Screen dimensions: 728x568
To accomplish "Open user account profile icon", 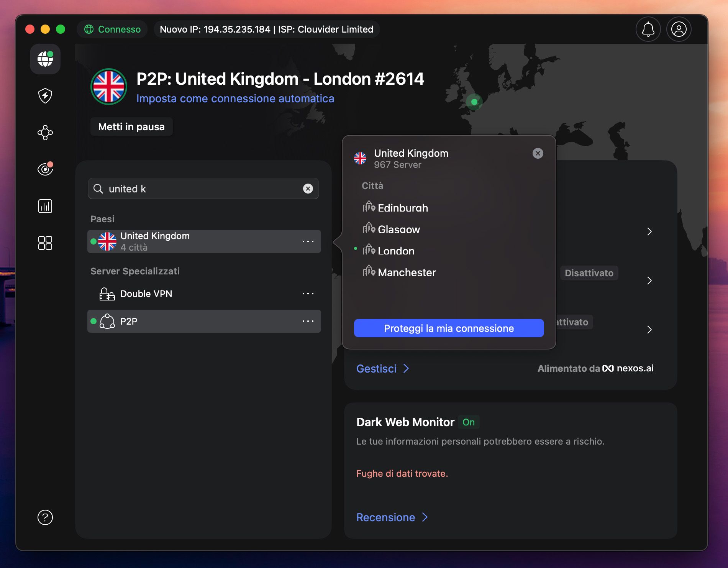I will [x=679, y=29].
